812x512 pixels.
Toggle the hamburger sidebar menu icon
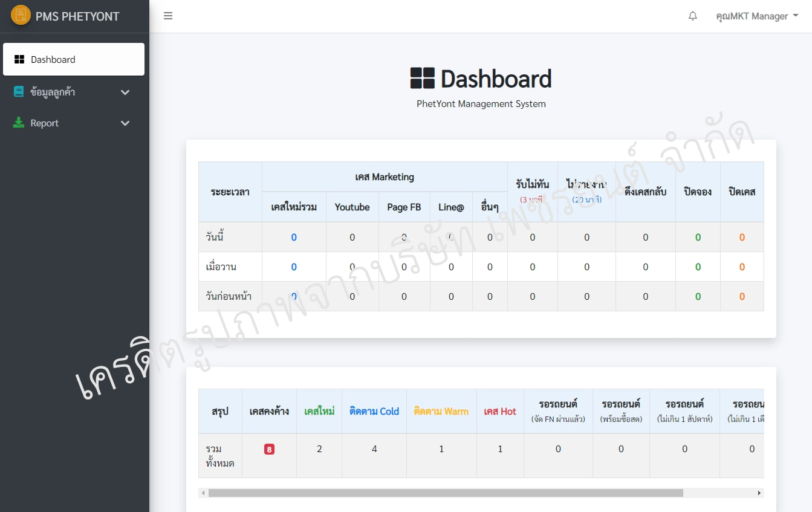pos(168,16)
